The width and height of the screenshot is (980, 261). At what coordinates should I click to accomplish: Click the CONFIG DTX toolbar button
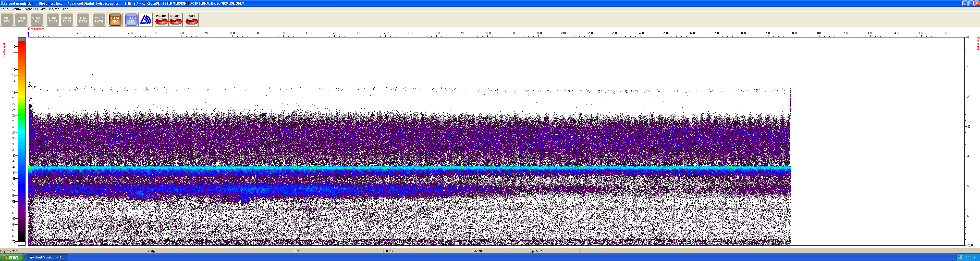point(21,19)
